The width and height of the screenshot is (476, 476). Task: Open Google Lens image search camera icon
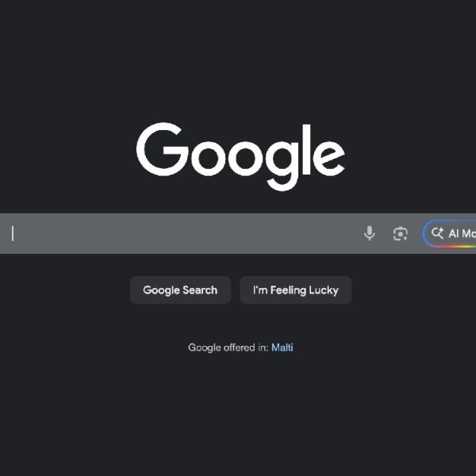click(x=400, y=234)
